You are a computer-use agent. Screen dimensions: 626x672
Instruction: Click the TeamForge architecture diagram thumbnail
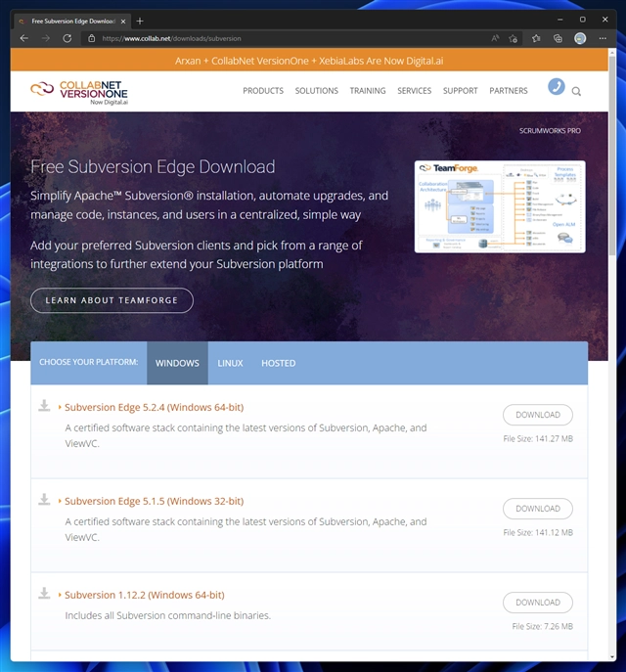click(500, 206)
